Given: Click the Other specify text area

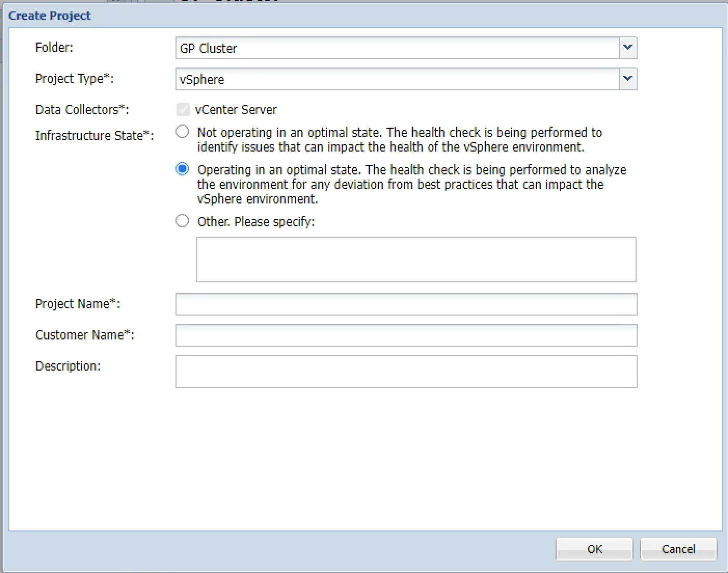Looking at the screenshot, I should pos(416,260).
